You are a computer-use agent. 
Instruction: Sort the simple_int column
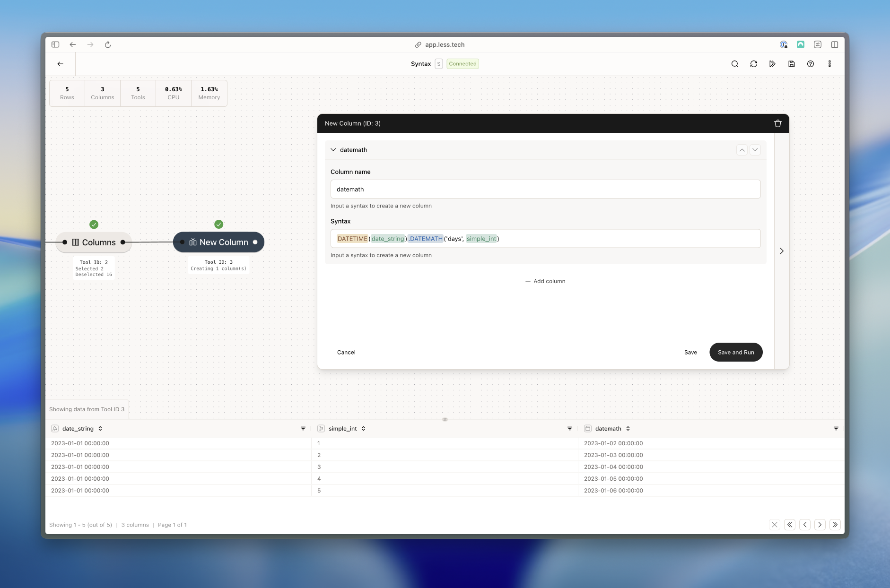tap(363, 429)
